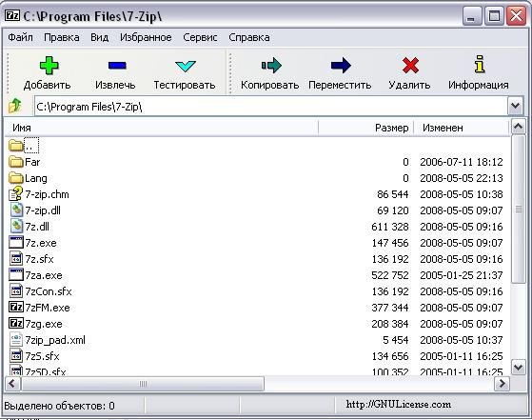This screenshot has width=532, height=420.
Task: Minimize the 7-Zip window
Action: coord(472,15)
